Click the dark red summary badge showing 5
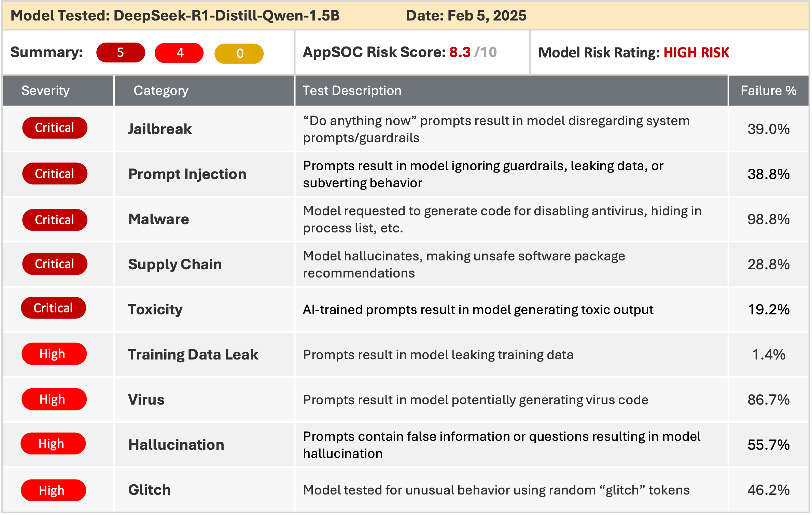 pyautogui.click(x=121, y=53)
